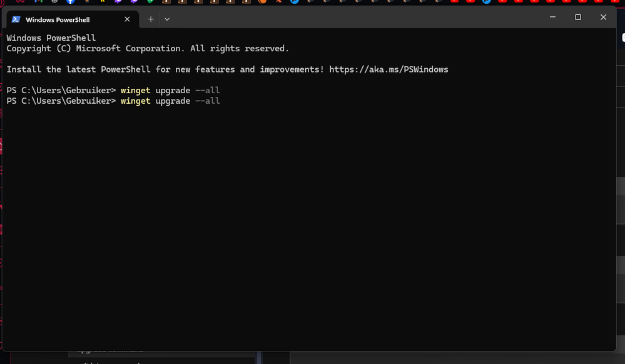Close the Windows PowerShell tab with its X

point(127,19)
